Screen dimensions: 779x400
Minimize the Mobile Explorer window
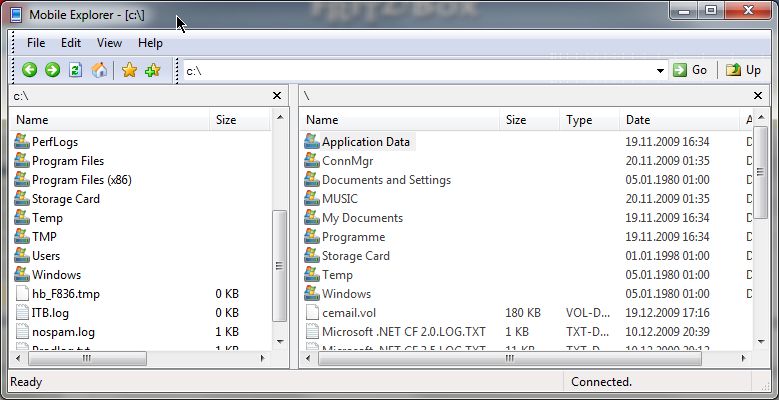(x=685, y=10)
